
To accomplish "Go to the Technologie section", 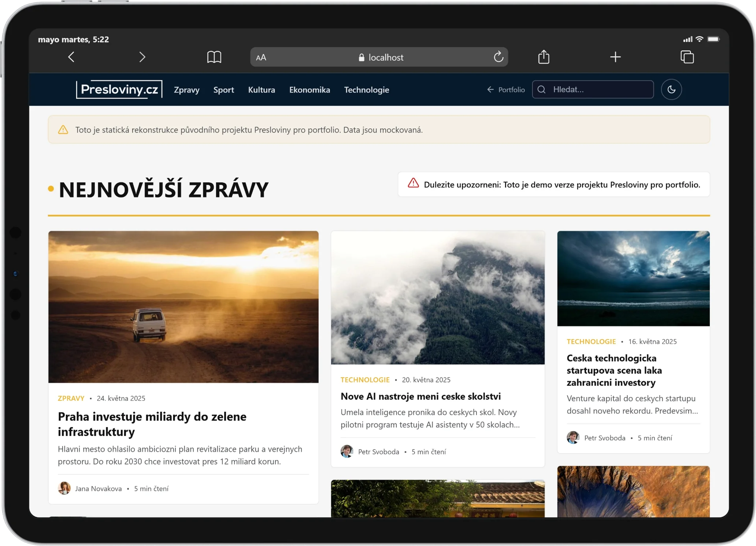I will coord(366,90).
